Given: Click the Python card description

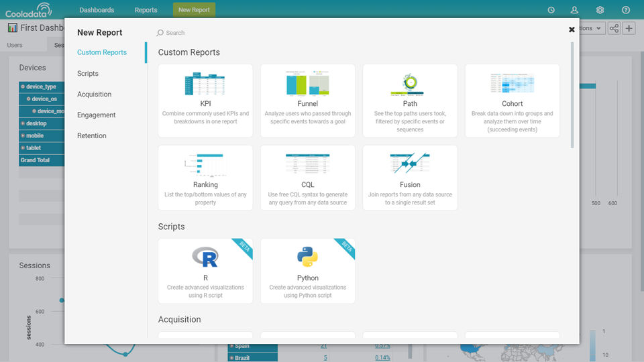Looking at the screenshot, I should point(308,292).
